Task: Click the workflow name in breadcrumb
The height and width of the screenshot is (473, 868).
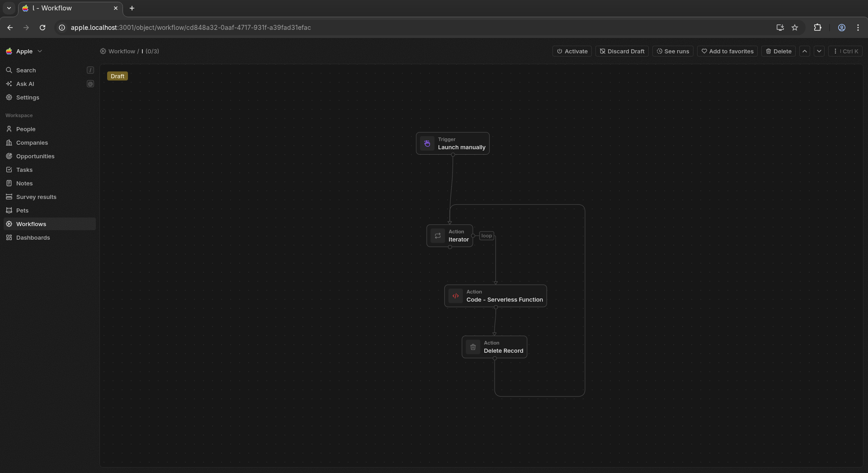Action: (x=142, y=51)
